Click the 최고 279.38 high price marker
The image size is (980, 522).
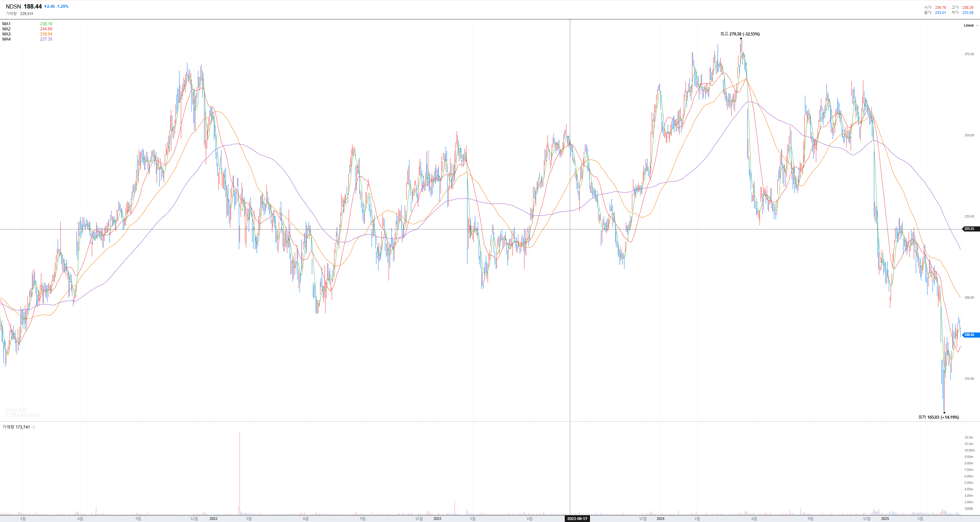pyautogui.click(x=739, y=34)
